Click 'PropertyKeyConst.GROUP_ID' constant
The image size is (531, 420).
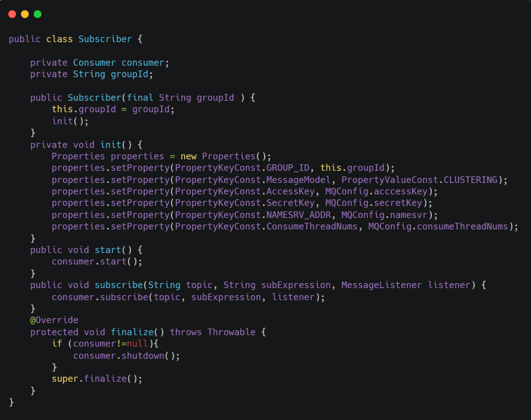[x=242, y=168]
